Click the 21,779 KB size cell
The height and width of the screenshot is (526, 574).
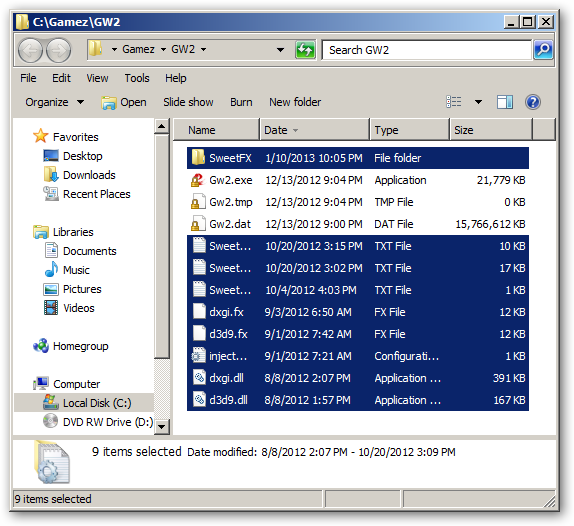[x=500, y=180]
